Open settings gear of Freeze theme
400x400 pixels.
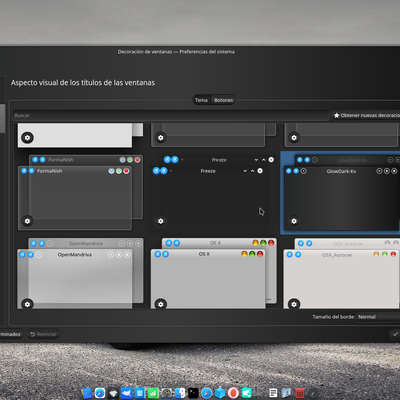point(161,221)
